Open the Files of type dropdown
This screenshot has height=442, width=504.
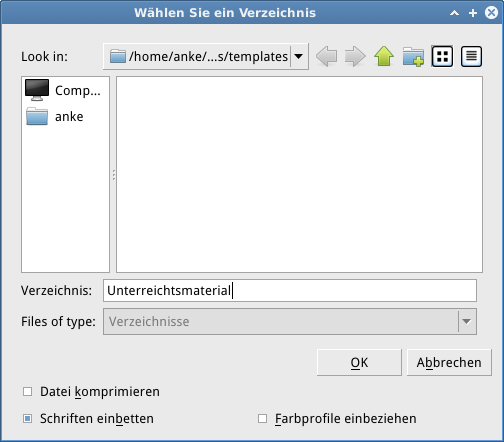[290, 321]
